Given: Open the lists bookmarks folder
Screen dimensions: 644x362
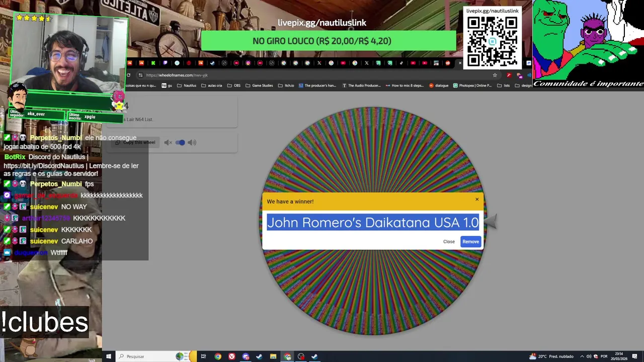Looking at the screenshot, I should [504, 85].
